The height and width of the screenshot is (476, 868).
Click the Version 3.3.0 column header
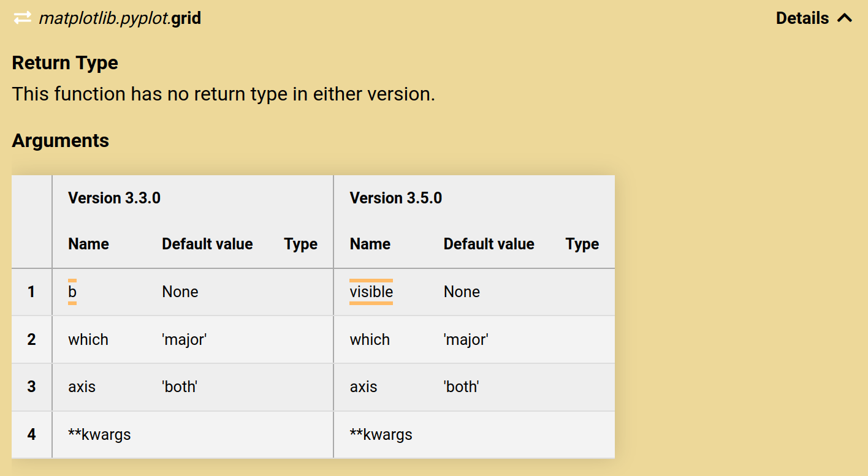coord(115,198)
